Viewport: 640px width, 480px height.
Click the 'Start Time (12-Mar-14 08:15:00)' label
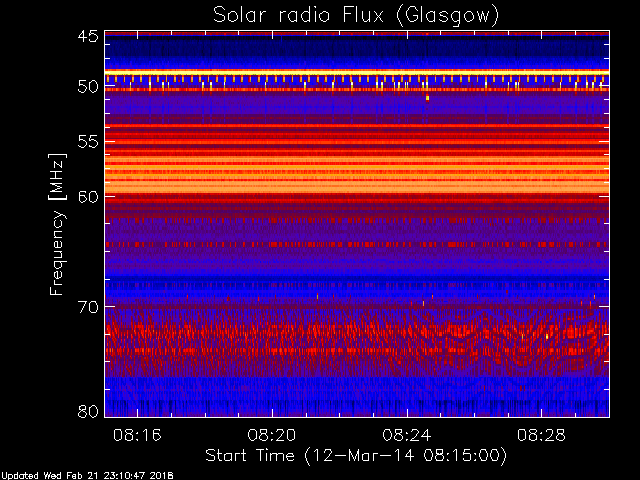pos(356,455)
